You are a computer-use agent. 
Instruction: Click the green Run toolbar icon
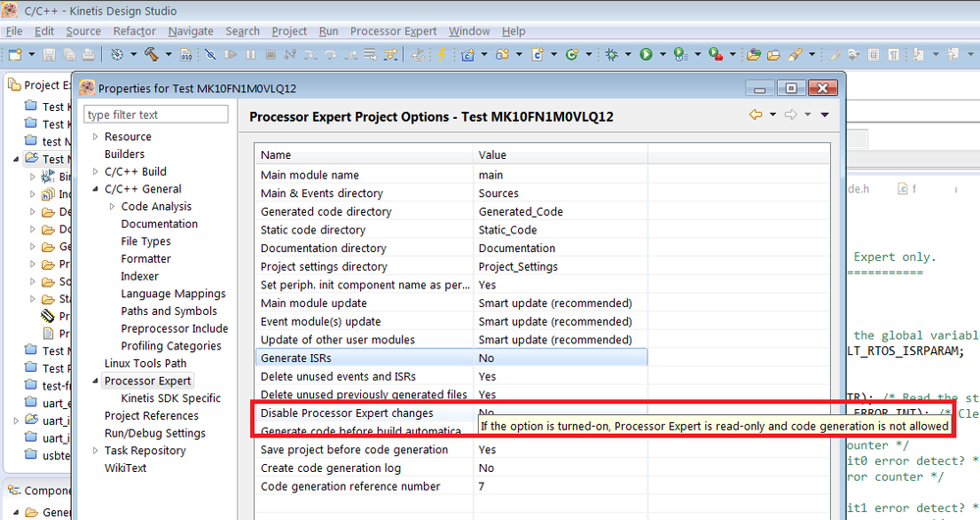pos(646,55)
